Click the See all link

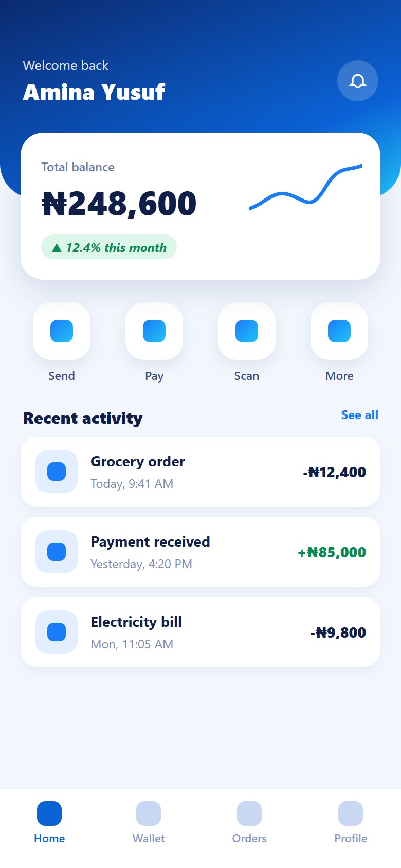[360, 415]
